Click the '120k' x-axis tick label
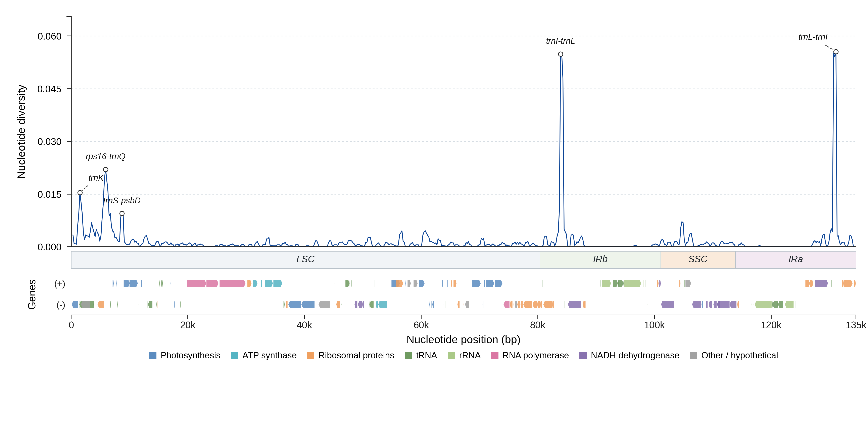868x422 pixels. pyautogui.click(x=771, y=325)
